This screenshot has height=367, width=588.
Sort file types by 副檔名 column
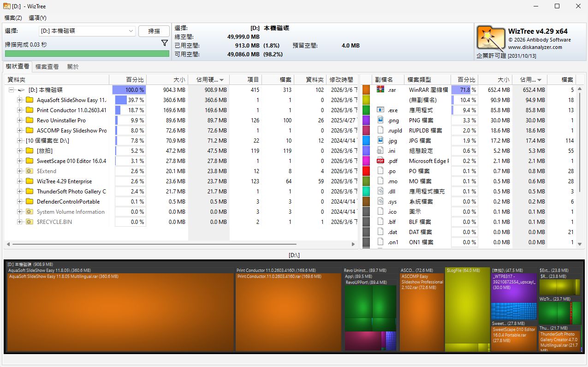(x=388, y=79)
